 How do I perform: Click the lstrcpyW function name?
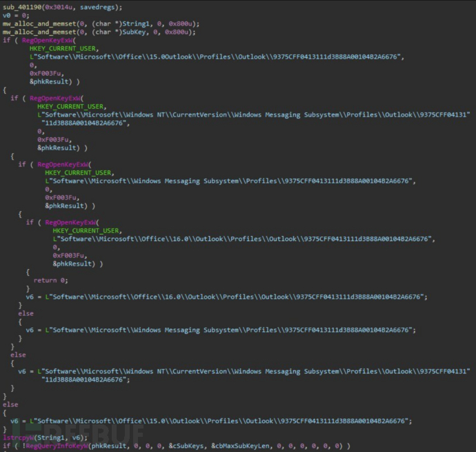pyautogui.click(x=18, y=438)
